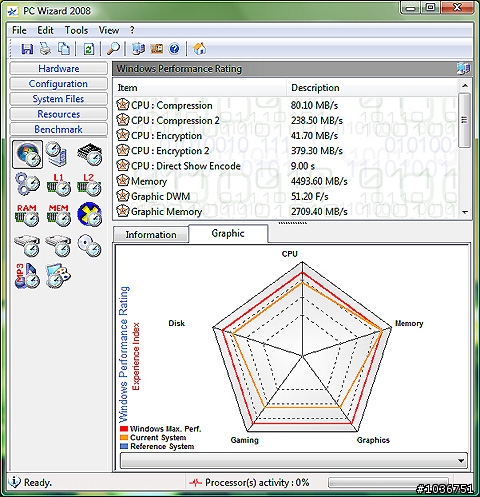
Task: Click the orange hardware board toolbar icon
Action: (x=157, y=49)
